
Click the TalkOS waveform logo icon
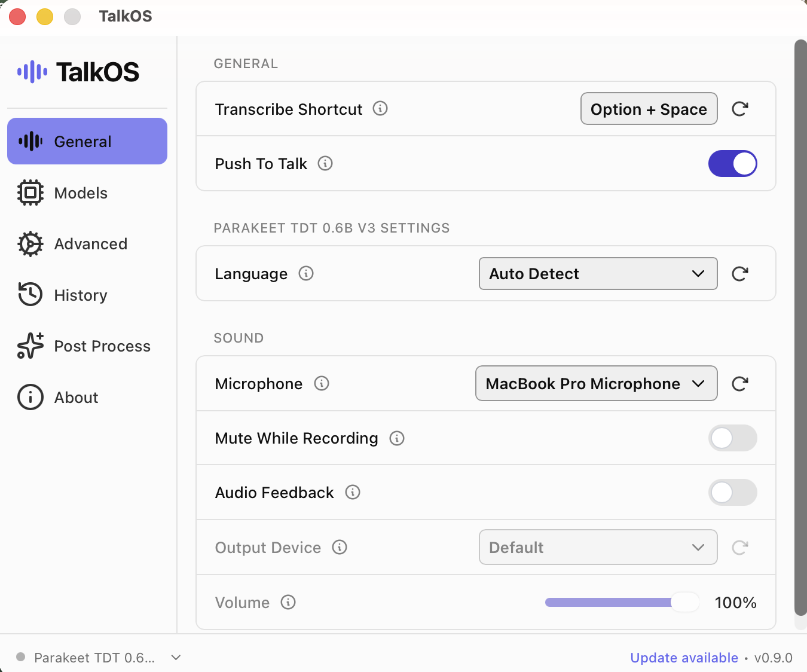tap(32, 72)
